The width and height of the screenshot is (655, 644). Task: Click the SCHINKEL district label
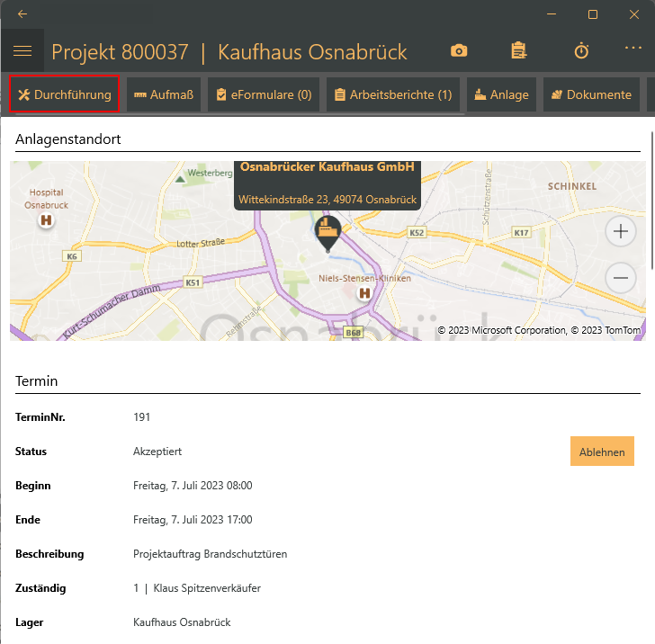572,186
